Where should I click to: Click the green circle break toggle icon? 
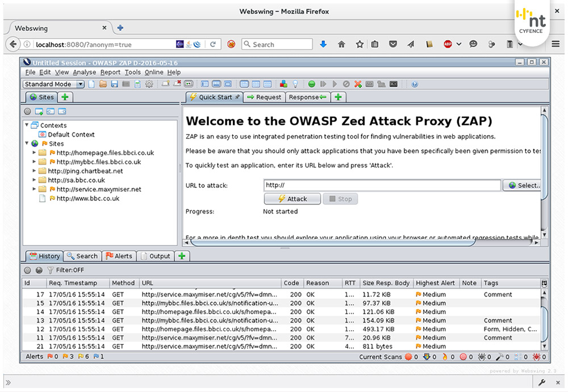tap(312, 84)
